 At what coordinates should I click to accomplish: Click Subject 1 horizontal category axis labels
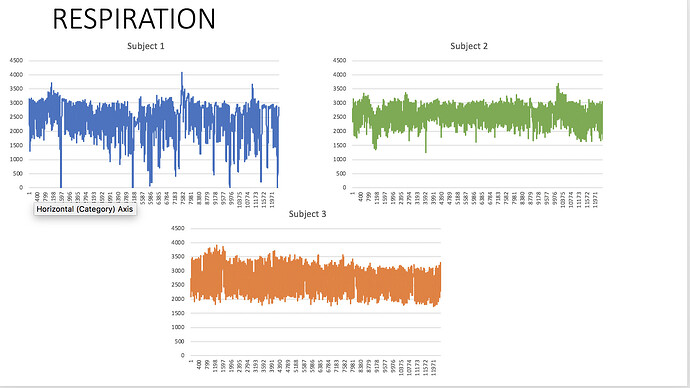(x=154, y=199)
